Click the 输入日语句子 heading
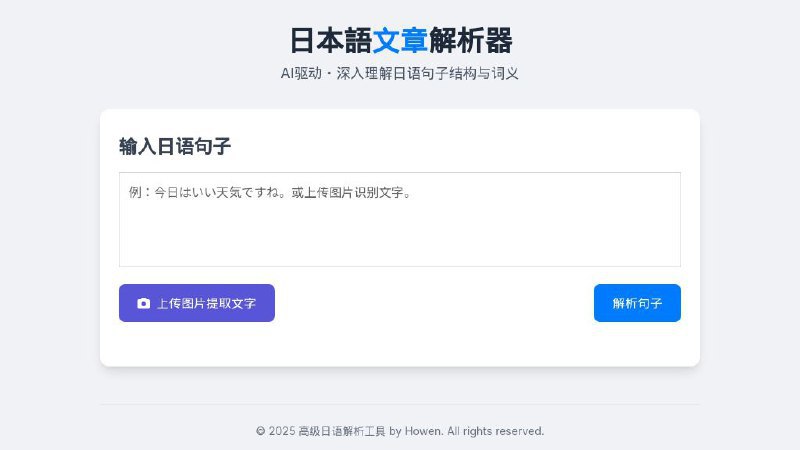Viewport: 800px width, 450px height. click(x=175, y=146)
